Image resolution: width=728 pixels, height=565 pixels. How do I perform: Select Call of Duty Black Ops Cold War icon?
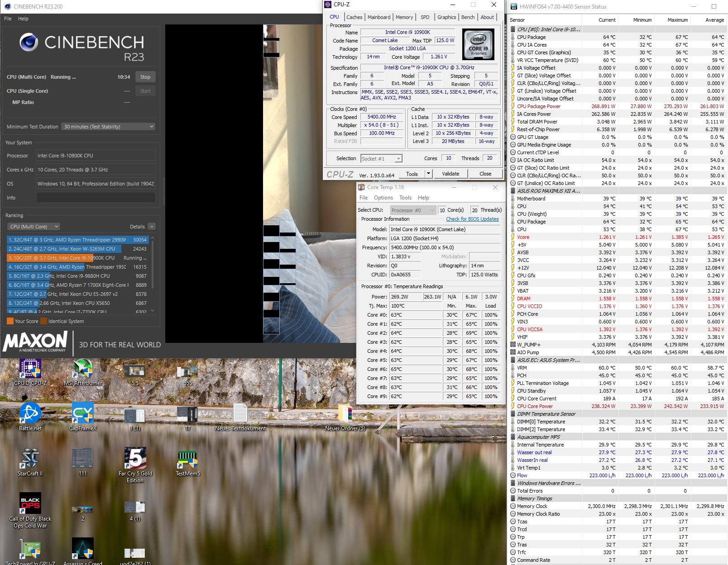[30, 510]
